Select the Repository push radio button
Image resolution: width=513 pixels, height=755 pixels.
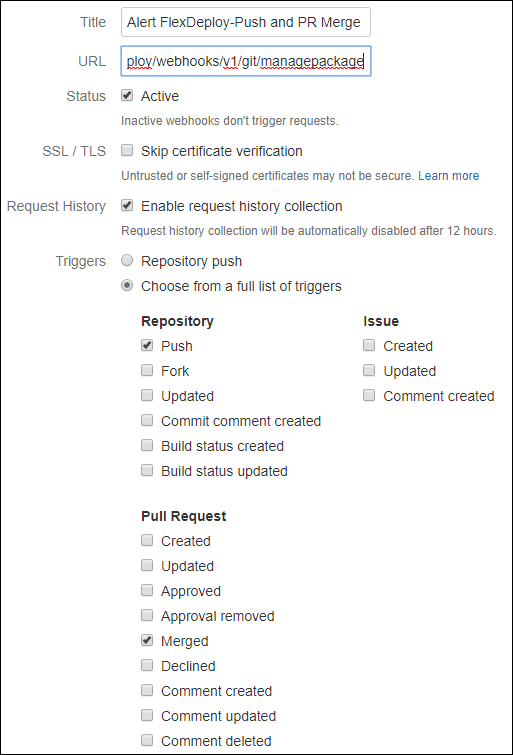tap(127, 260)
